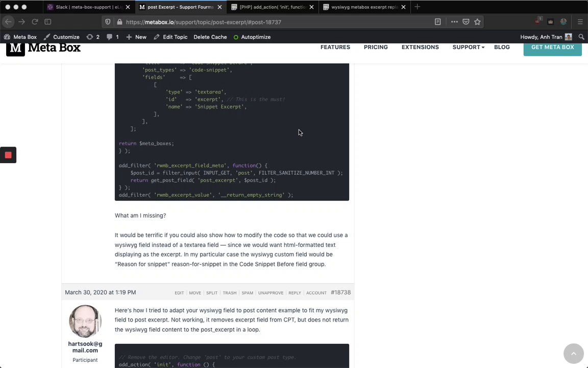Close the wysiwyg metabox excerpt tab
Image resolution: width=588 pixels, height=368 pixels.
(404, 7)
